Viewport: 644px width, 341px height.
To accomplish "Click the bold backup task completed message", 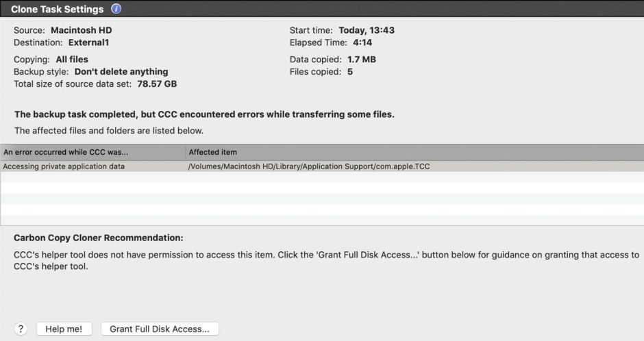I will point(204,114).
